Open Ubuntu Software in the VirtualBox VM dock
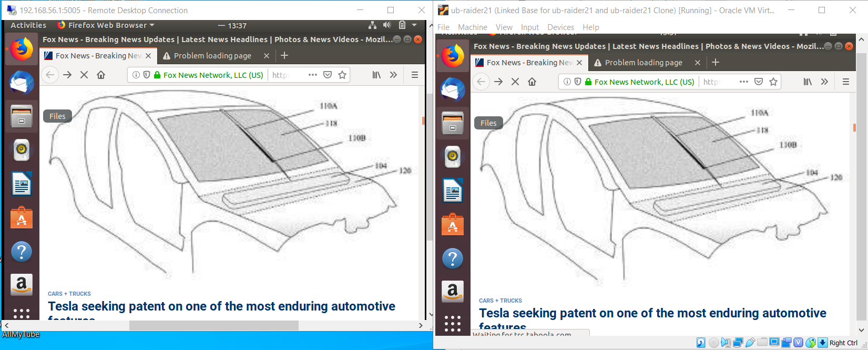868x350 pixels. tap(453, 225)
